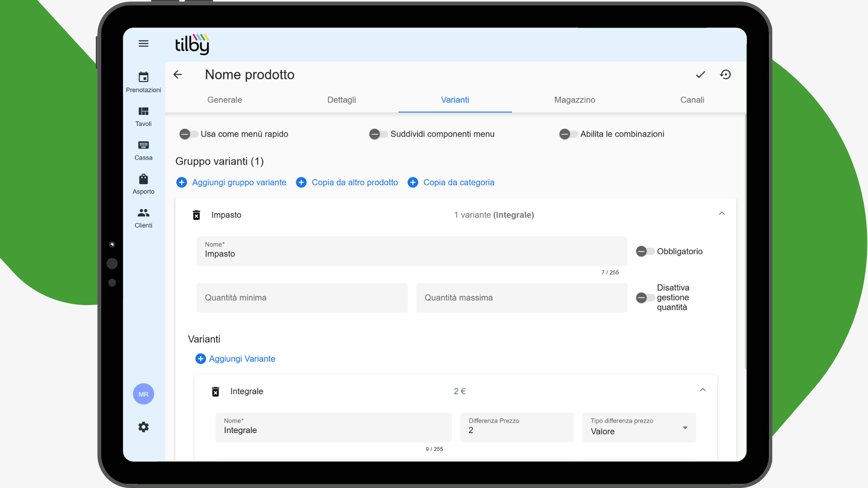
Task: Open settings gear in sidebar
Action: (143, 427)
